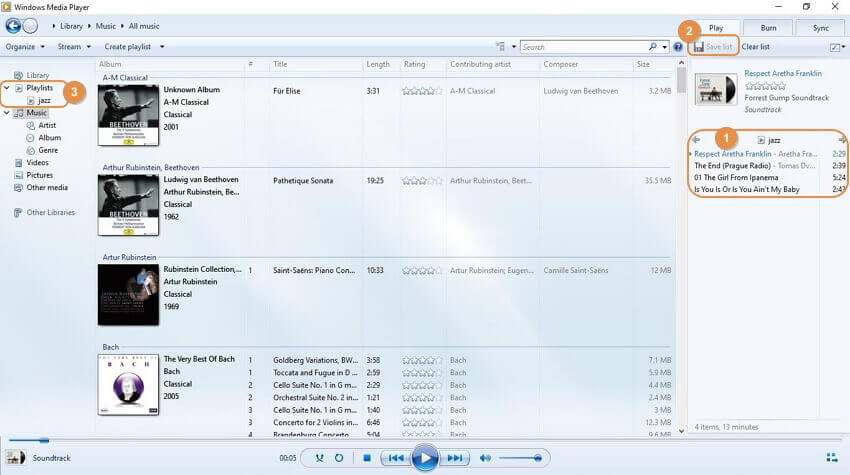Click the Soundtrack album thumbnail at bottom
Screen dimensions: 850x475
pyautogui.click(x=15, y=458)
